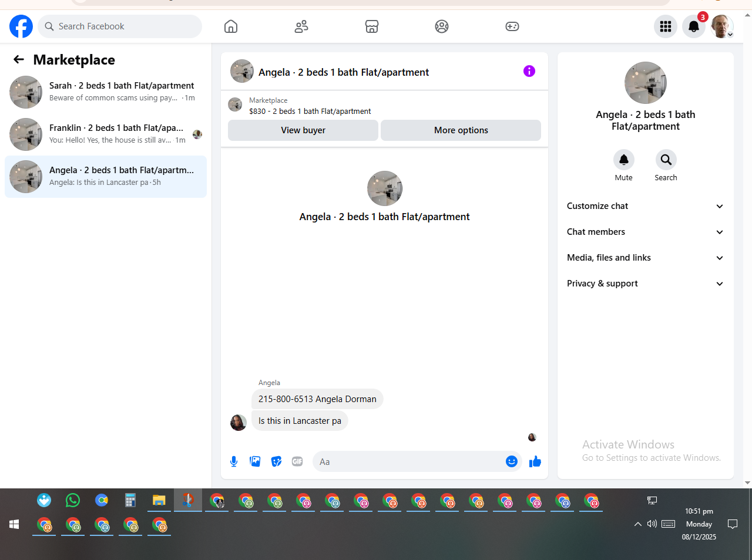Image resolution: width=752 pixels, height=560 pixels.
Task: Click the large listing picture in chat body
Action: pos(385,188)
